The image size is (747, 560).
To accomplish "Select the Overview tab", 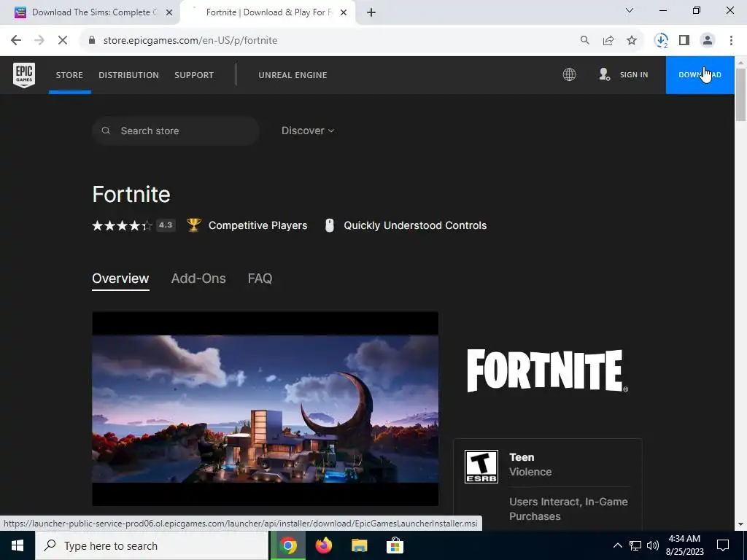I will pos(120,279).
